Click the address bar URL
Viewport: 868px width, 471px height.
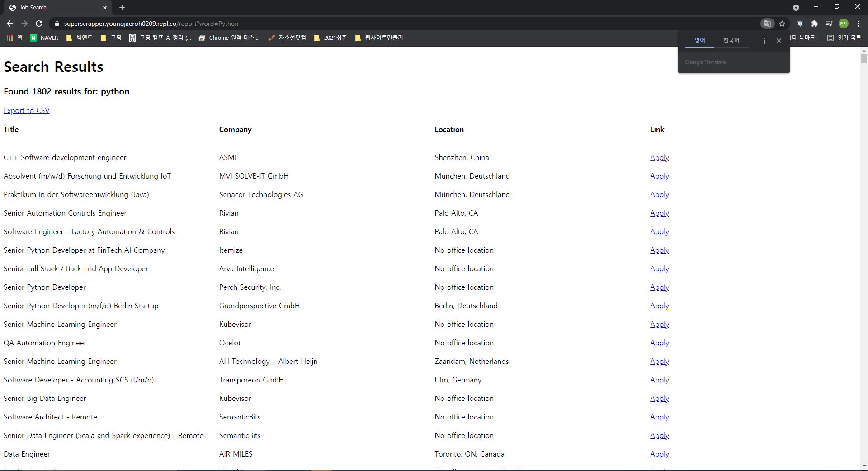[x=151, y=24]
